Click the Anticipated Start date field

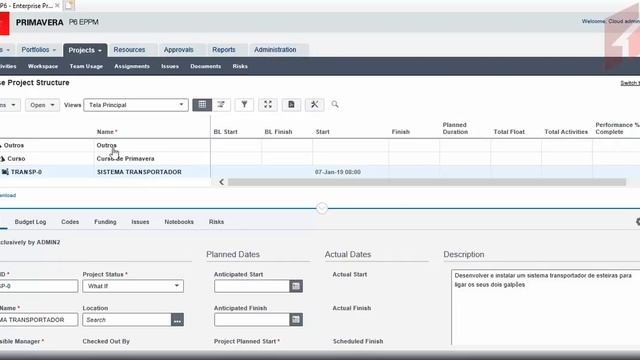pyautogui.click(x=252, y=286)
